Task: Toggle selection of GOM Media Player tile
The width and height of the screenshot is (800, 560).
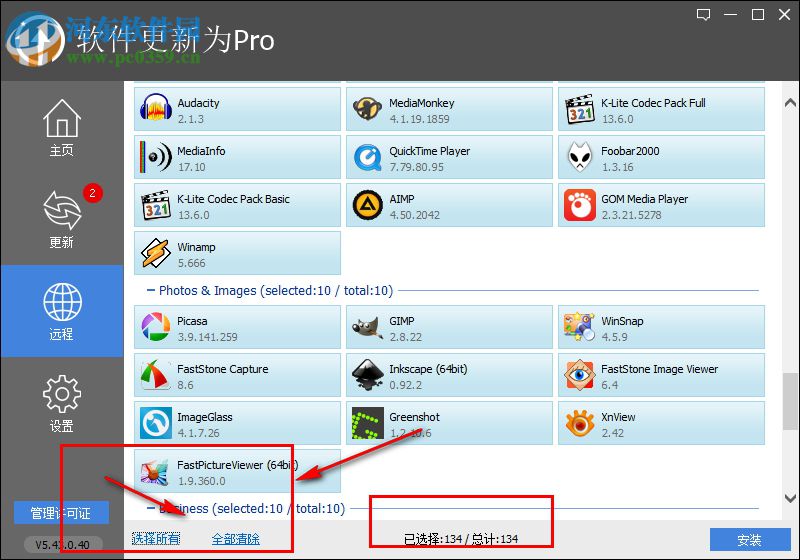Action: pyautogui.click(x=661, y=205)
